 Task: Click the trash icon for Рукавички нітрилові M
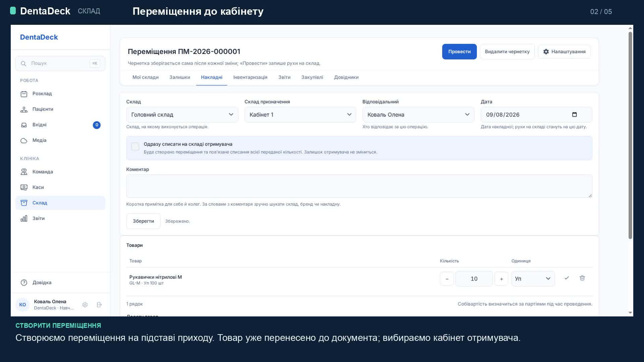[x=582, y=278]
